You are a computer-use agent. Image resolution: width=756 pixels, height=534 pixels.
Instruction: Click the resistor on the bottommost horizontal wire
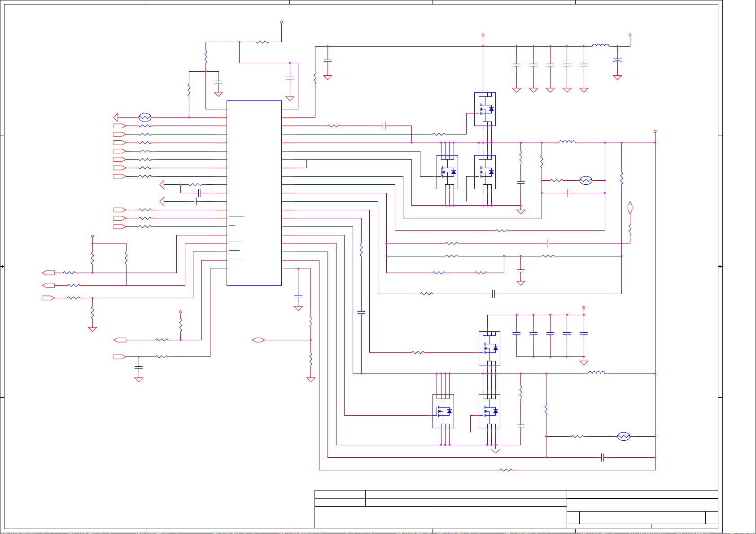pyautogui.click(x=506, y=470)
